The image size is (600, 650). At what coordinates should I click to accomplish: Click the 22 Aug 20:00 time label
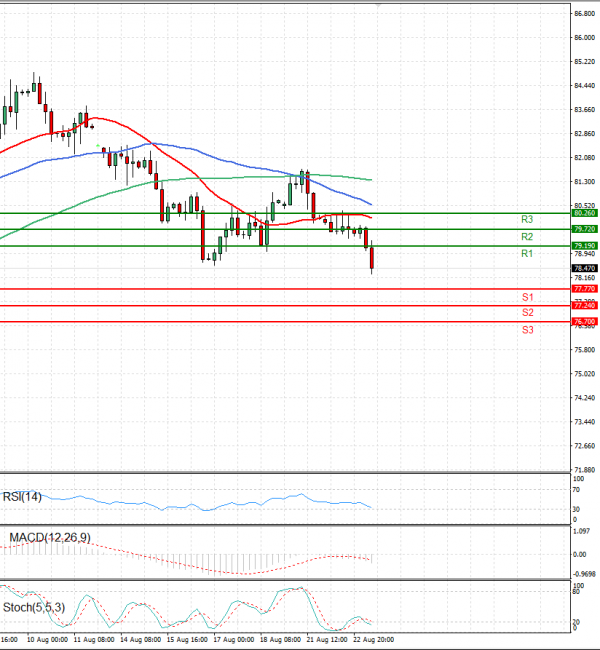pyautogui.click(x=374, y=640)
